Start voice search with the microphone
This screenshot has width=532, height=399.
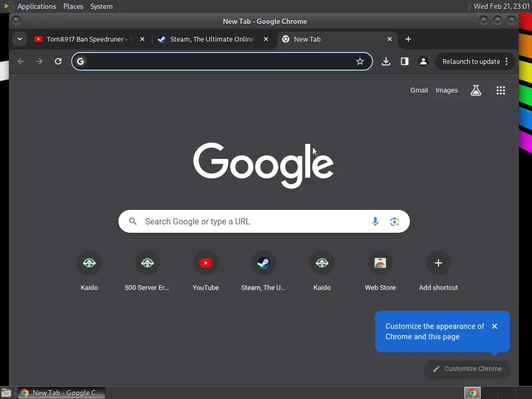[375, 221]
